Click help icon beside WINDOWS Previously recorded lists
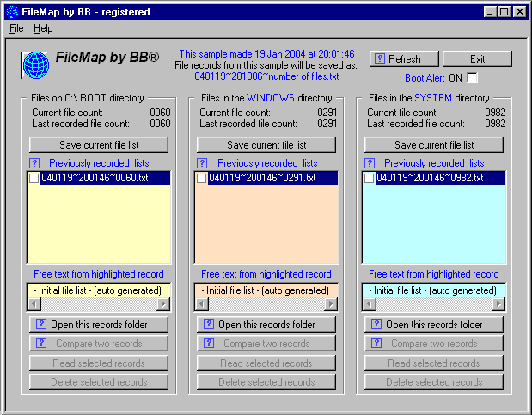 tap(203, 163)
